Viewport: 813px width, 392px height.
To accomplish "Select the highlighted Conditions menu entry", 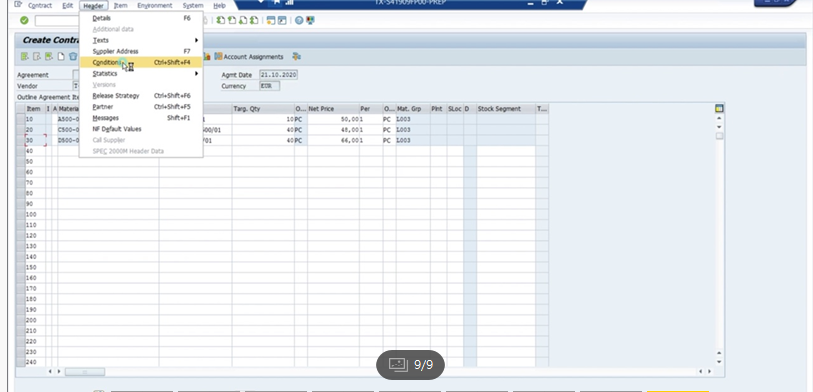I will click(x=141, y=62).
